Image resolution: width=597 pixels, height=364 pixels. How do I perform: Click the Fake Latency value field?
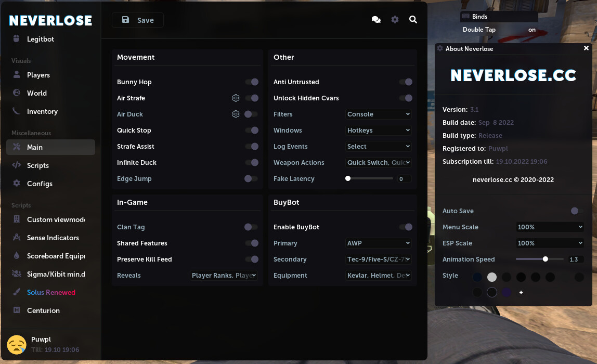(x=404, y=178)
